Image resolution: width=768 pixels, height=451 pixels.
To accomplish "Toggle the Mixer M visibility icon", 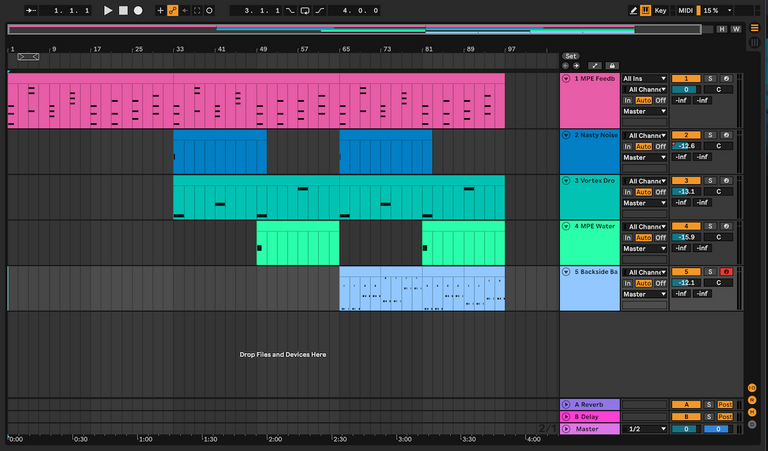I will [x=752, y=412].
